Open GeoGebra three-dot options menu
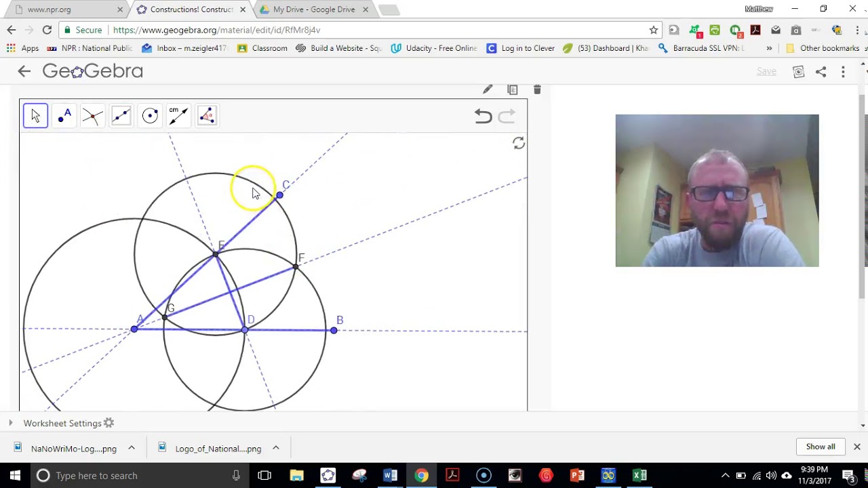Screen dimensions: 868x488 point(843,71)
